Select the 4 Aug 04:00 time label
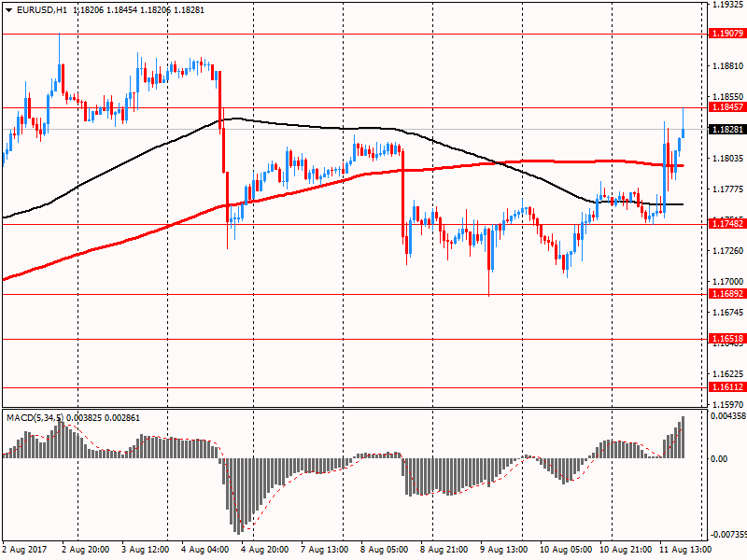The height and width of the screenshot is (560, 747). [204, 550]
